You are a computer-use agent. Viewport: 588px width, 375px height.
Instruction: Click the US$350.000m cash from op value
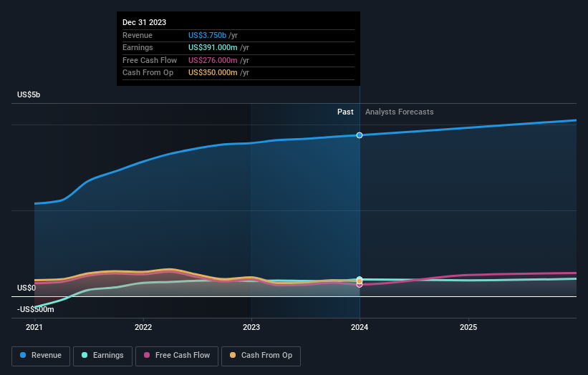(x=213, y=73)
